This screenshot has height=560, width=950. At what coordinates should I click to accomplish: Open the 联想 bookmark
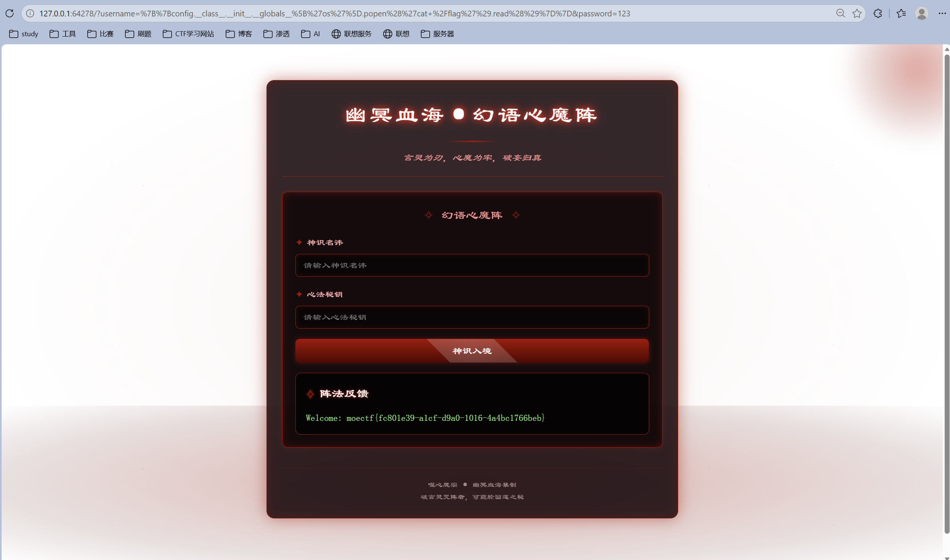pyautogui.click(x=396, y=34)
